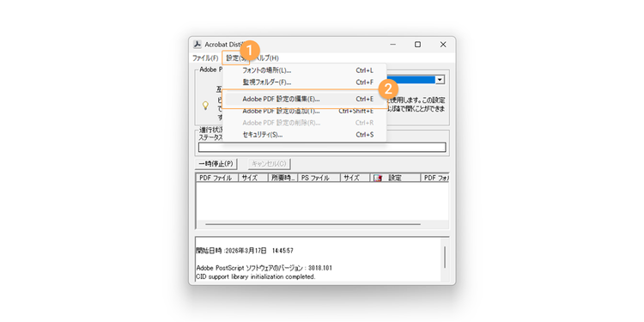Image resolution: width=644 pixels, height=322 pixels.
Task: Sort by the PDF ファイル column header
Action: pyautogui.click(x=217, y=178)
